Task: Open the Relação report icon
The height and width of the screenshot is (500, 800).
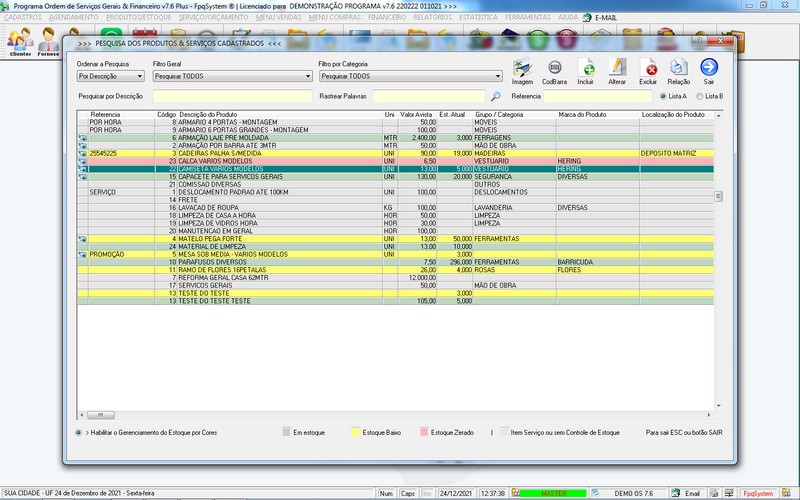Action: pyautogui.click(x=679, y=68)
